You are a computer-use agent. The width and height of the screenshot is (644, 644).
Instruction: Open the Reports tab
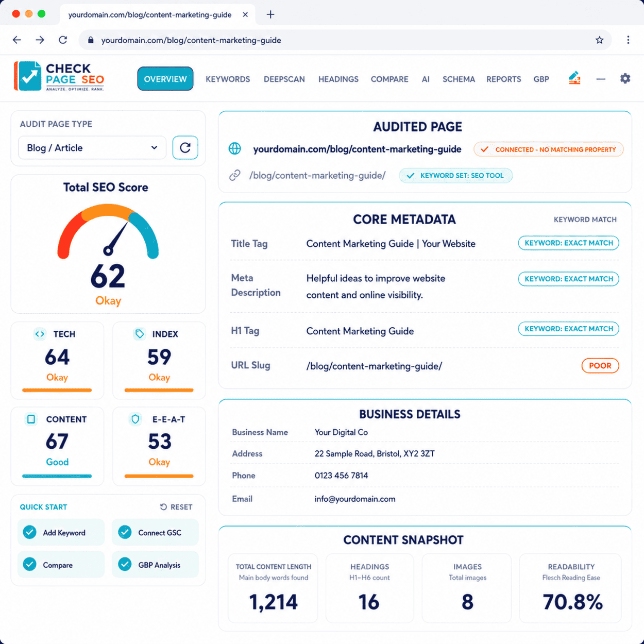click(504, 79)
